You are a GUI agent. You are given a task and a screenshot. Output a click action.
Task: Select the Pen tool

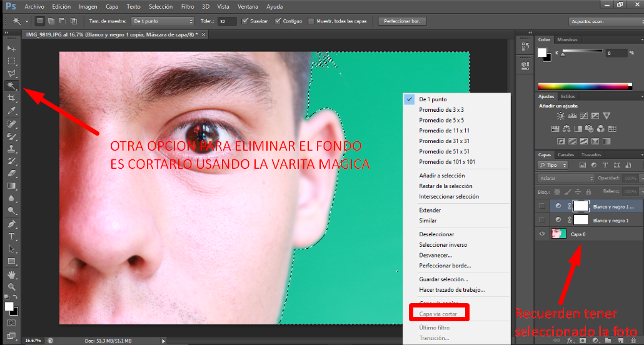click(11, 224)
